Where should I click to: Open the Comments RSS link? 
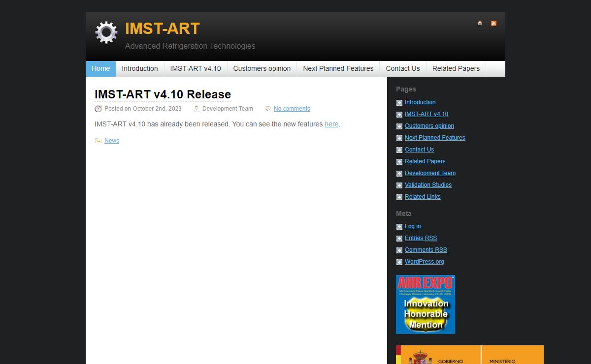426,250
